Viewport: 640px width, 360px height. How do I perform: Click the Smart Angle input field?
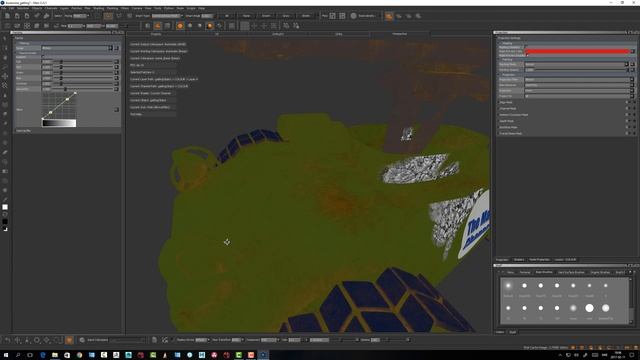207,16
